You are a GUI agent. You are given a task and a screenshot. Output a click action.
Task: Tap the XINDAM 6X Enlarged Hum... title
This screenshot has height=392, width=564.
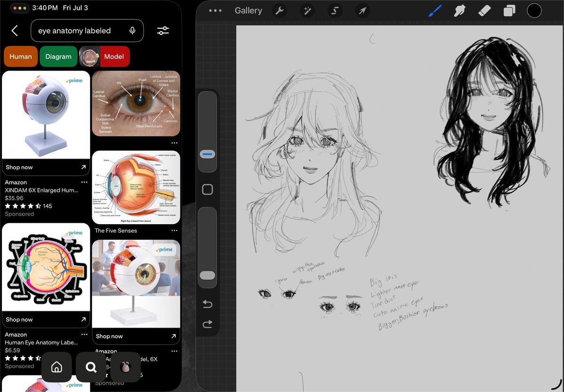(x=41, y=190)
